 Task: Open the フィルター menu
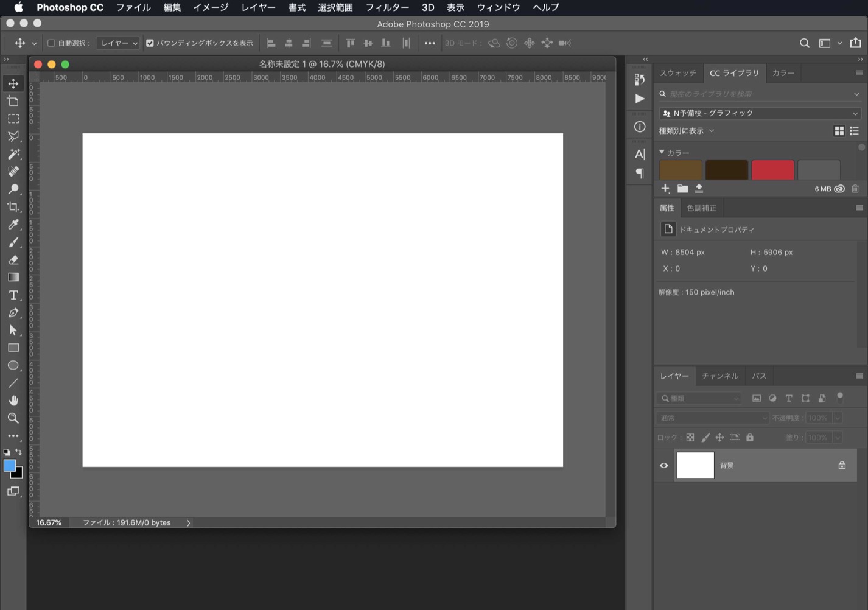pyautogui.click(x=387, y=7)
